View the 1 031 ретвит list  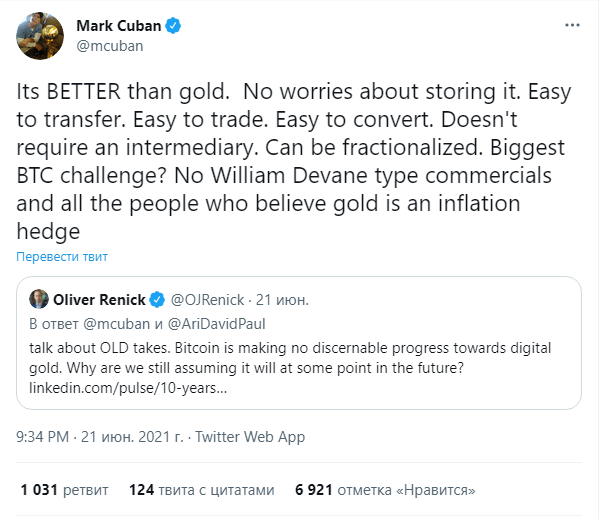point(64,490)
